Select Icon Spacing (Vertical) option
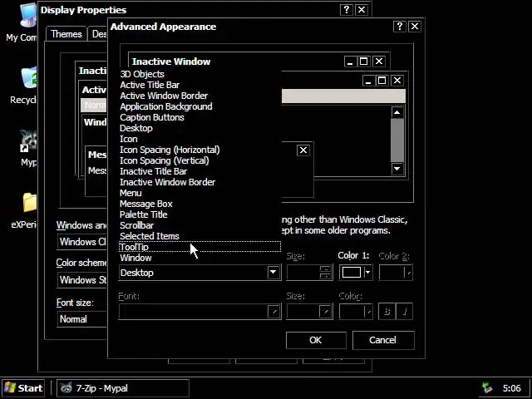Image resolution: width=532 pixels, height=399 pixels. pos(199,160)
